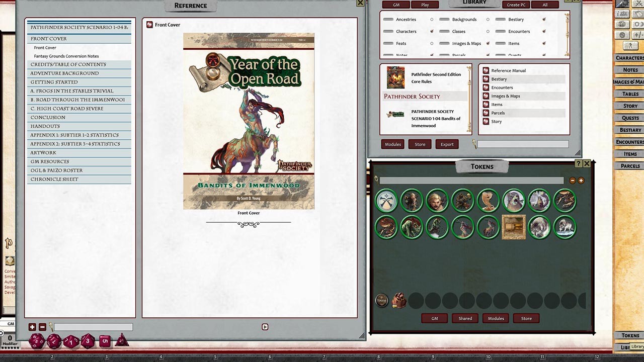Click the next page arrow below the cover image
The image size is (644, 362).
click(265, 327)
